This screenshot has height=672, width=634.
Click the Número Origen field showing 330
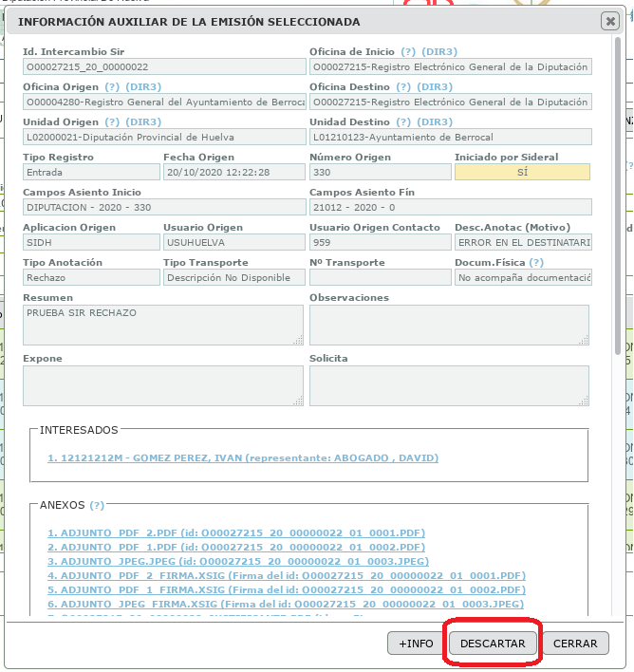click(381, 173)
